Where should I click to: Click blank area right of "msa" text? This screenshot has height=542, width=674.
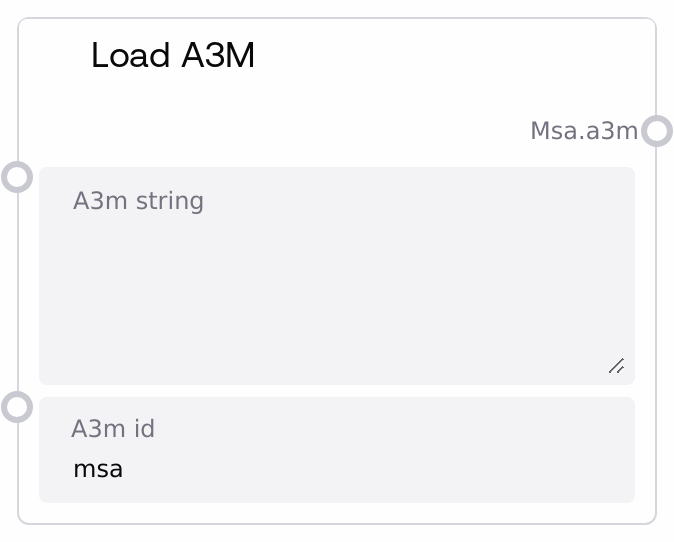coord(380,468)
